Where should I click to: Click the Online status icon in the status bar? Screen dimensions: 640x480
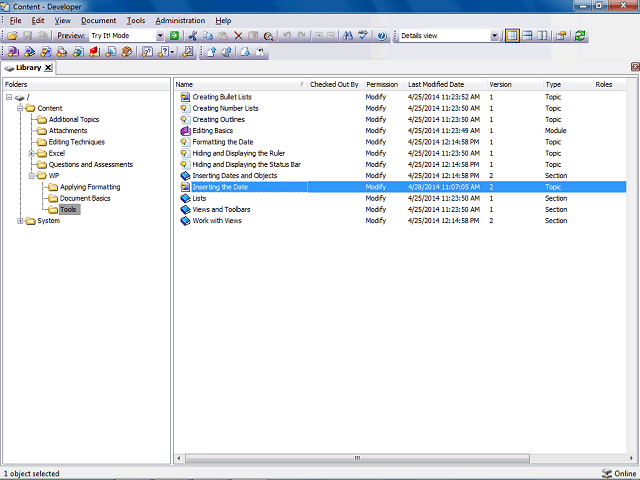pyautogui.click(x=607, y=473)
